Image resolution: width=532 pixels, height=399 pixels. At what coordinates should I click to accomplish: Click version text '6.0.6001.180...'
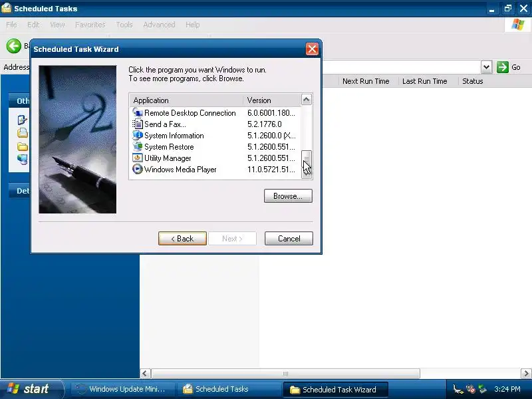271,112
